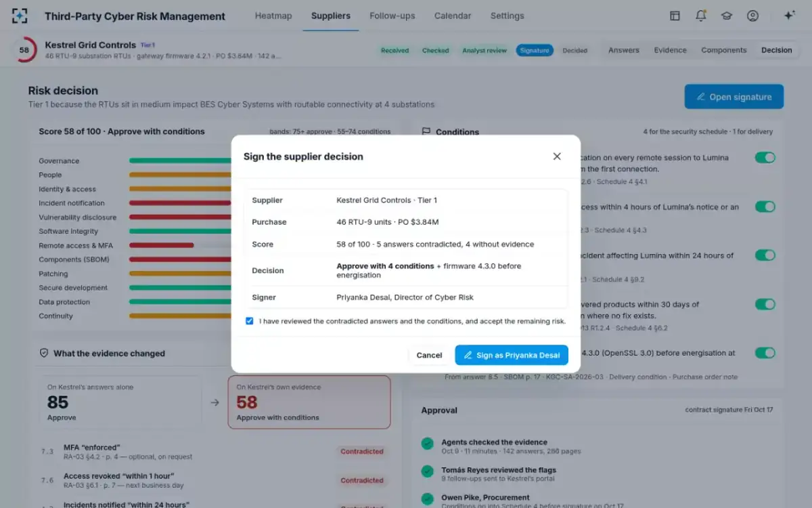Switch to the Components view
Screen dimensions: 812x508
coord(724,50)
